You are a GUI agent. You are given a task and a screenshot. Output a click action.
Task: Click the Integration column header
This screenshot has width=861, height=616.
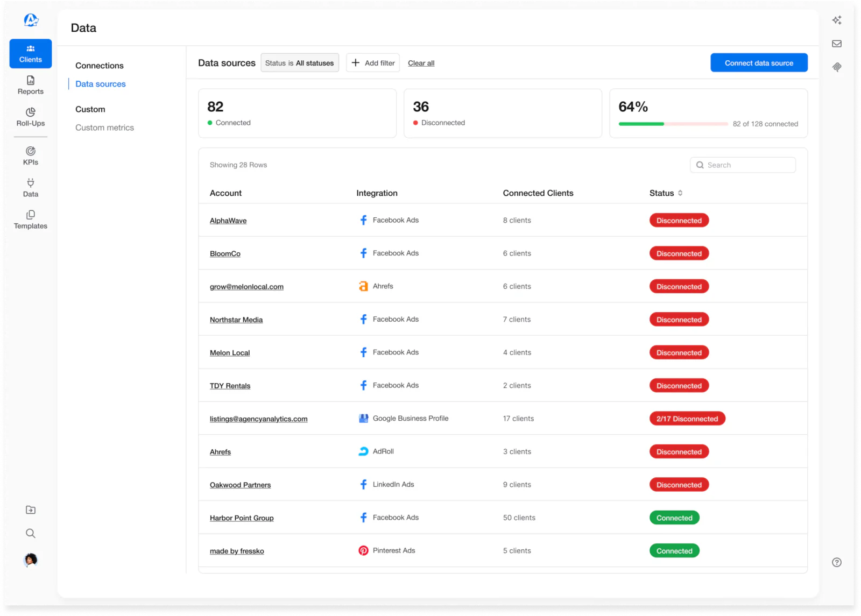pyautogui.click(x=377, y=193)
